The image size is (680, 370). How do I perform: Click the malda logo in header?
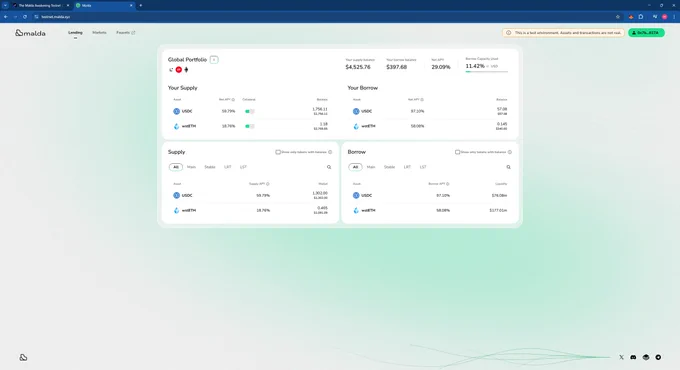(x=30, y=33)
